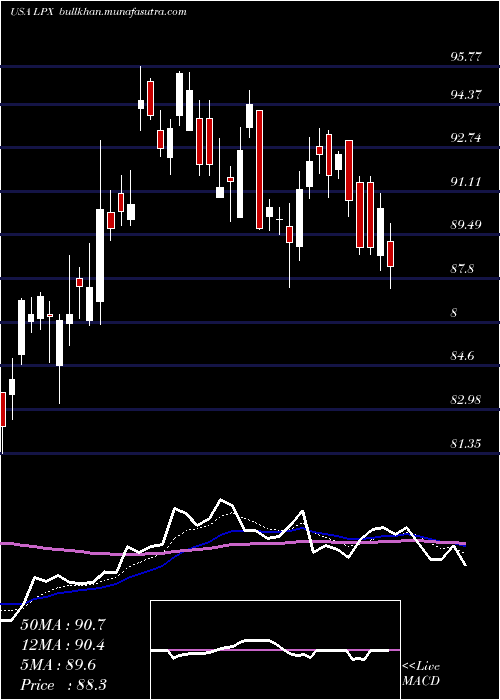
Task: Click the 82.98 price level label
Action: click(465, 400)
